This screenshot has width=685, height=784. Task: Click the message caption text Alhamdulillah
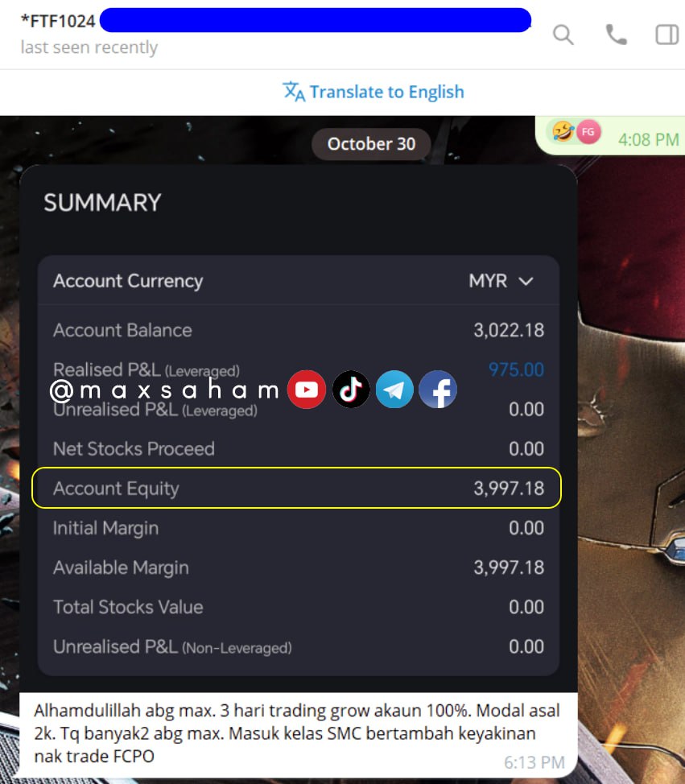click(296, 733)
